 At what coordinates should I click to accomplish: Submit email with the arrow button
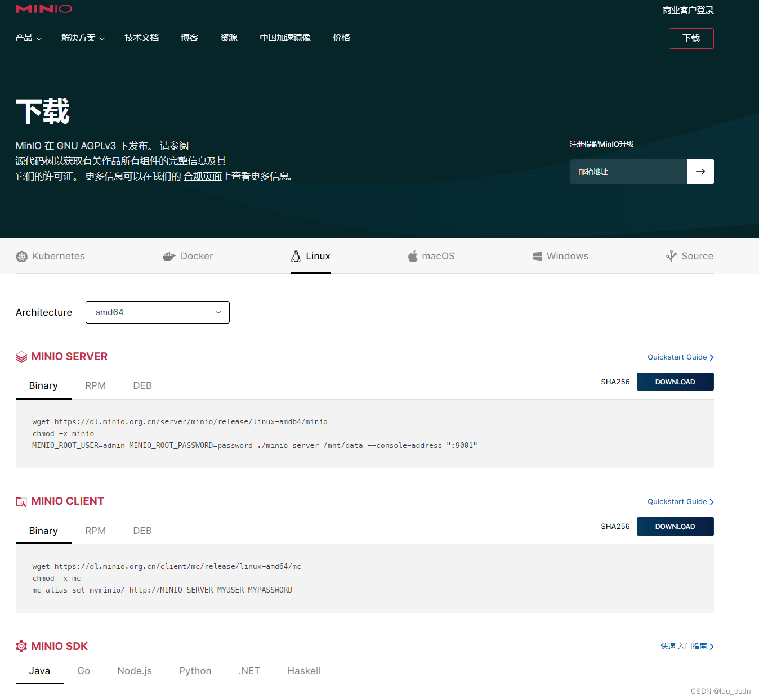pyautogui.click(x=700, y=172)
